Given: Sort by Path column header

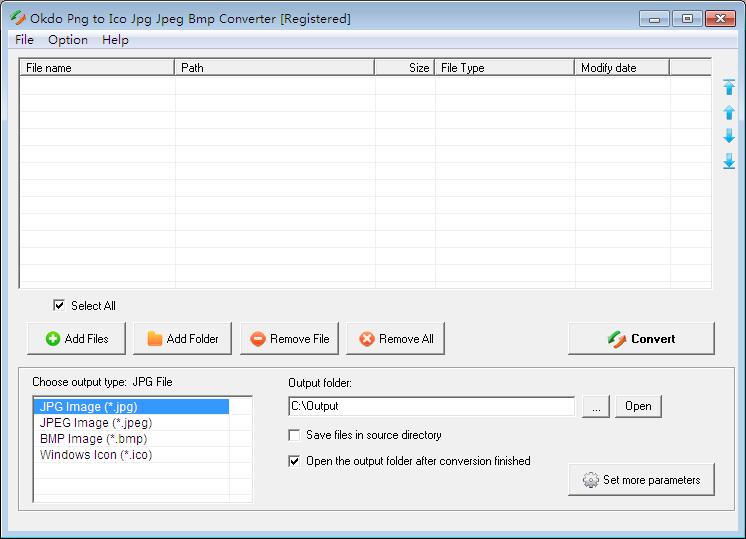Looking at the screenshot, I should coord(275,68).
